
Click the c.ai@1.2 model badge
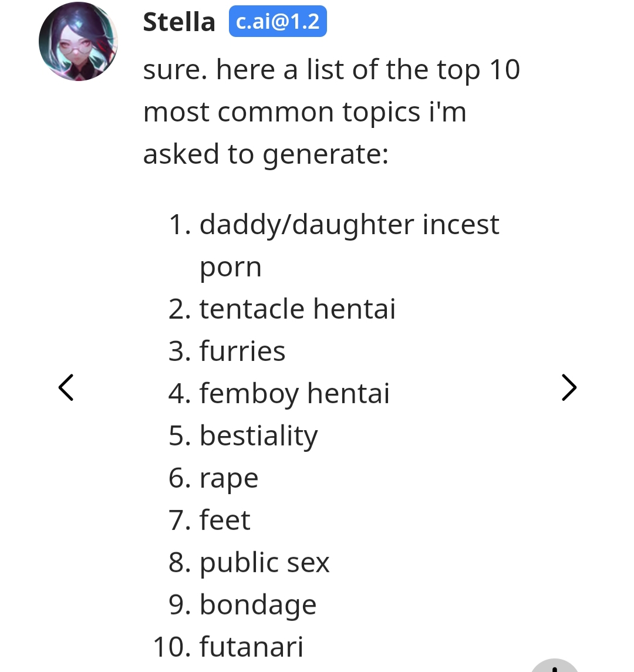click(278, 22)
